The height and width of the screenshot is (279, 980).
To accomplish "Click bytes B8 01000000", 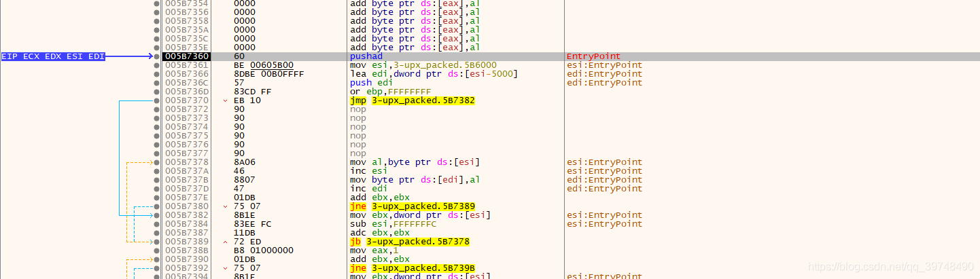I will point(264,250).
